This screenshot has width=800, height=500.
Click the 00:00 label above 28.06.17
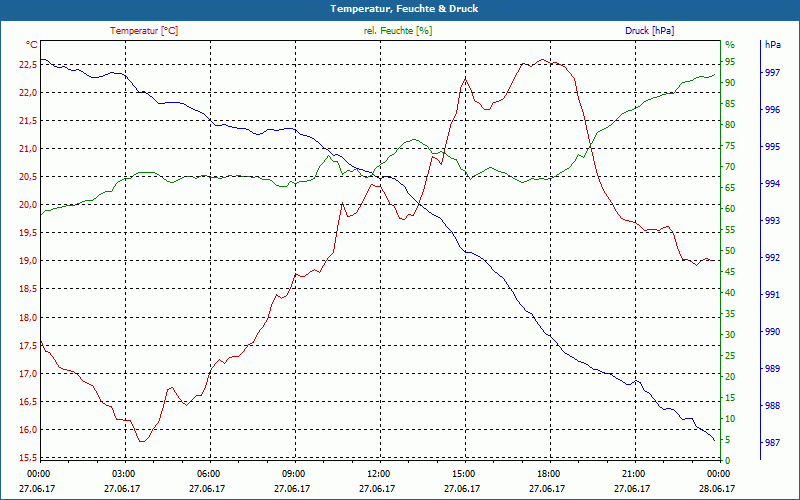coord(718,473)
